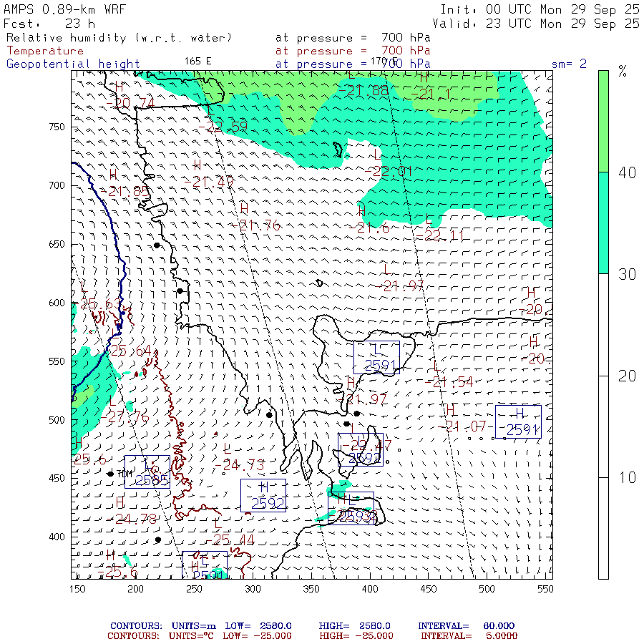Click the boxed 2590 label at bottom edge
Screen dimensions: 644x644
[204, 567]
